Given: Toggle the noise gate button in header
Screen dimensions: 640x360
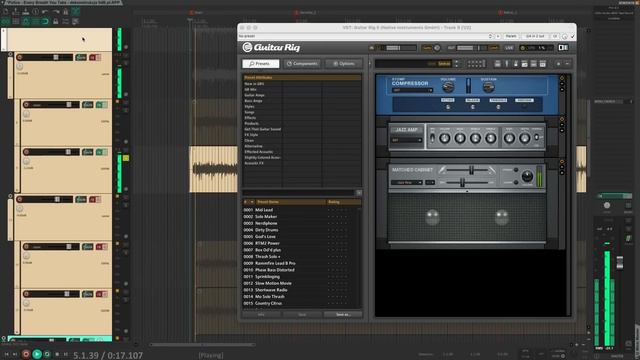Looking at the screenshot, I should [427, 48].
